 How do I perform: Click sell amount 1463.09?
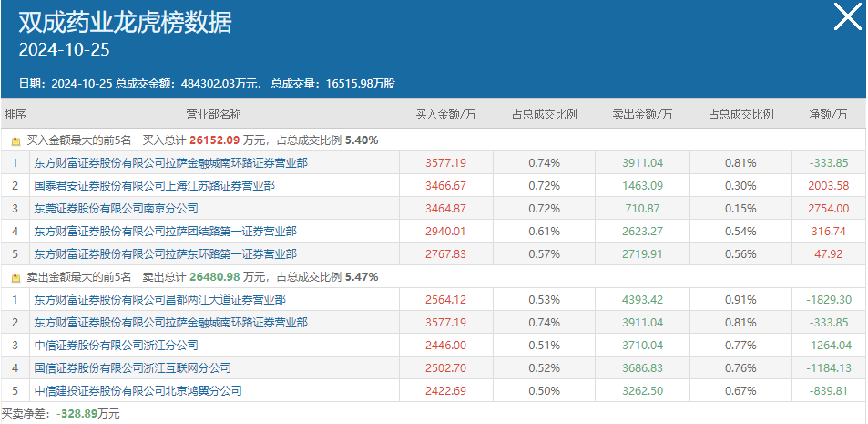coord(642,186)
